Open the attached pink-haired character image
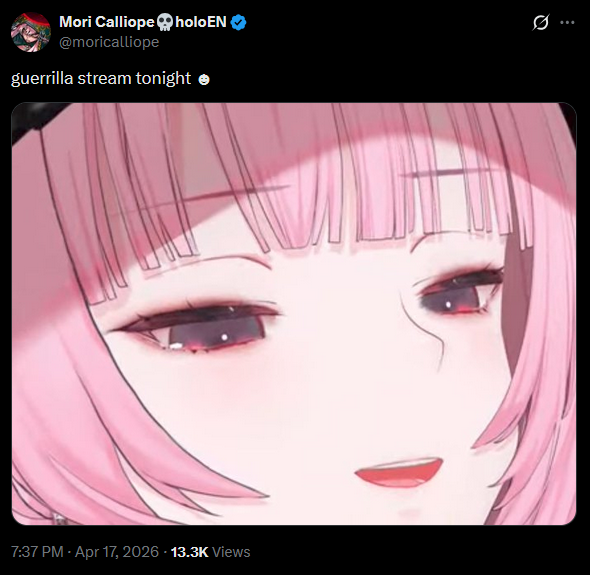Viewport: 590px width, 575px height. pos(294,313)
